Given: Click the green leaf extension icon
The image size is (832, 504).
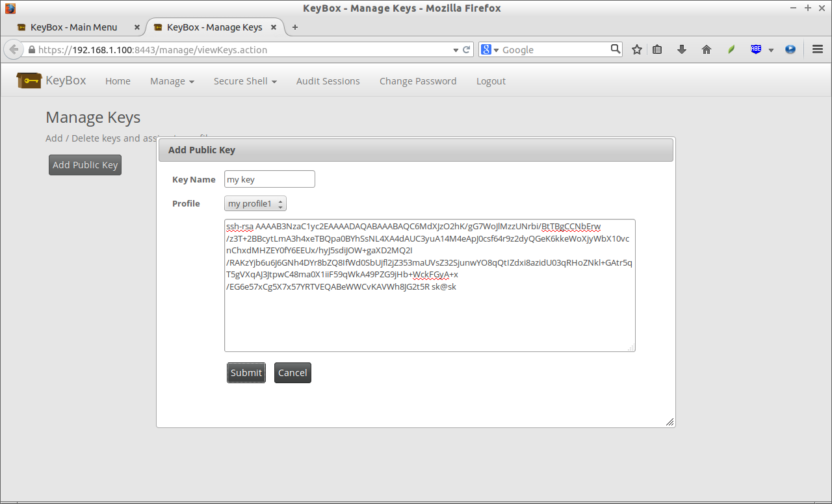Looking at the screenshot, I should [731, 49].
